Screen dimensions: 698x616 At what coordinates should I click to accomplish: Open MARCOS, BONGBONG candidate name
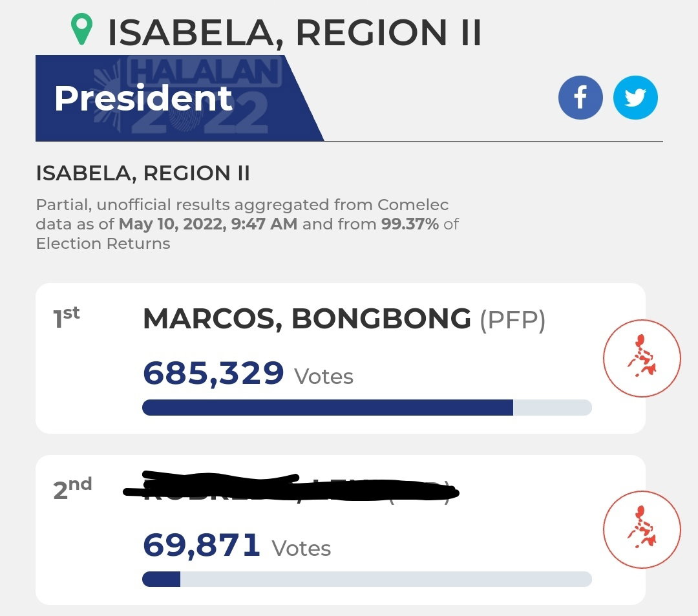click(x=307, y=319)
